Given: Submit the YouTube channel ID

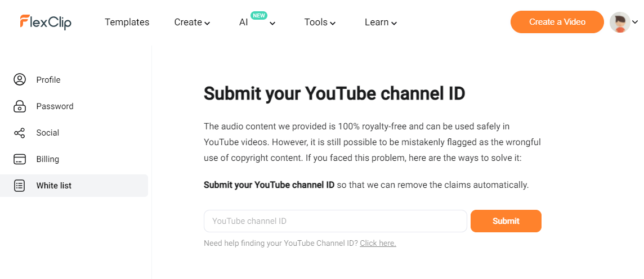Looking at the screenshot, I should point(506,221).
